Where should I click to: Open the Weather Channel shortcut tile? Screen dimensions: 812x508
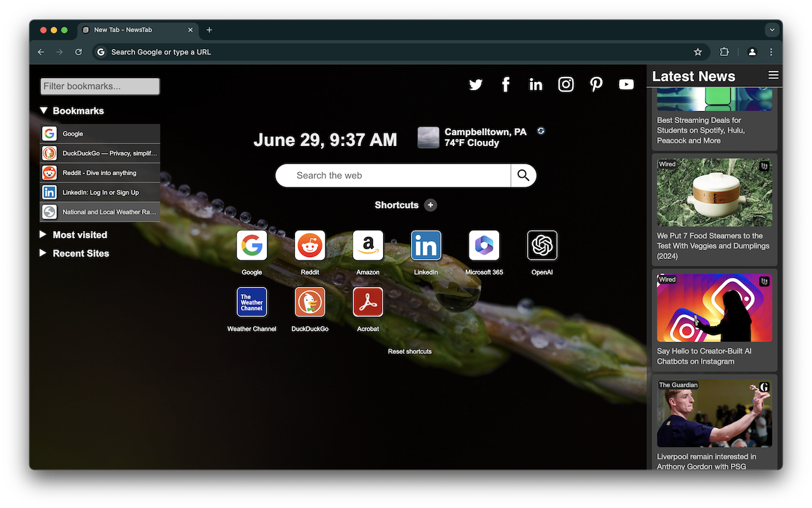click(x=252, y=302)
